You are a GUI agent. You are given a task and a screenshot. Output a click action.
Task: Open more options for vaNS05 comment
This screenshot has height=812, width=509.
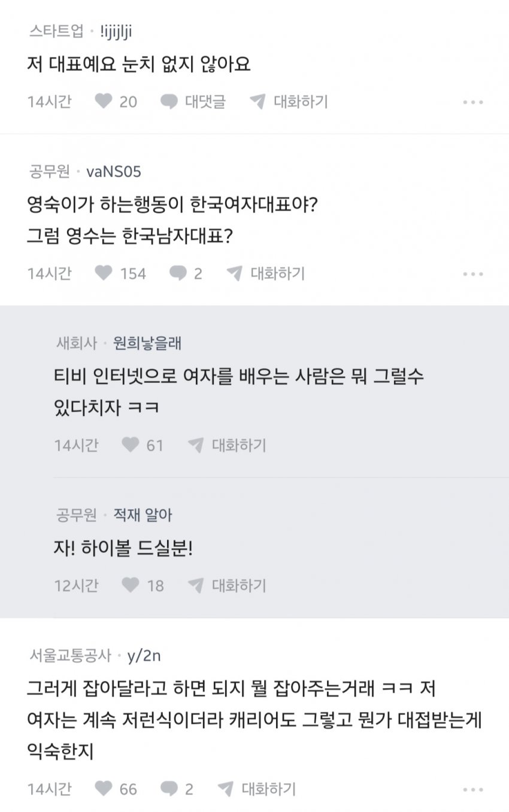tap(472, 274)
